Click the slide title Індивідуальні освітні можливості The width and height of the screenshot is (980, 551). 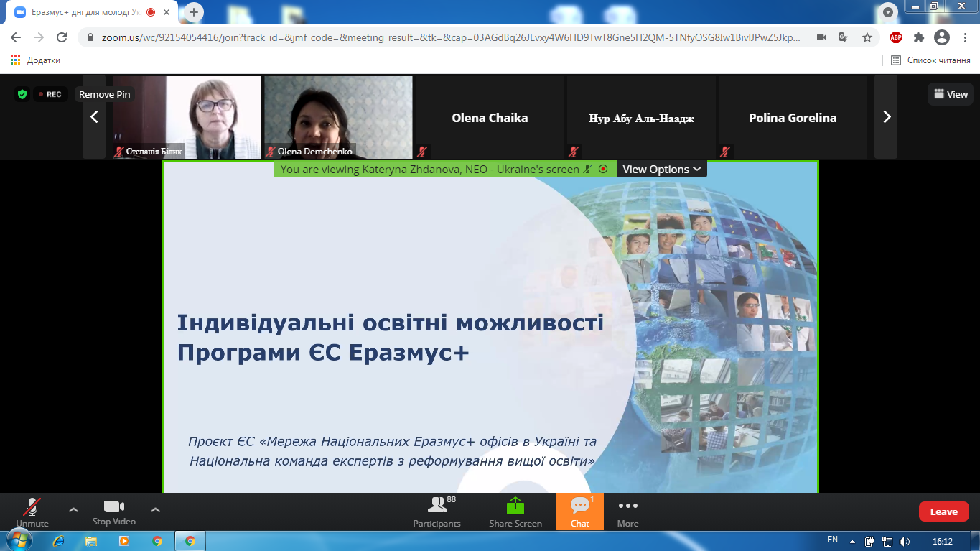click(x=391, y=323)
